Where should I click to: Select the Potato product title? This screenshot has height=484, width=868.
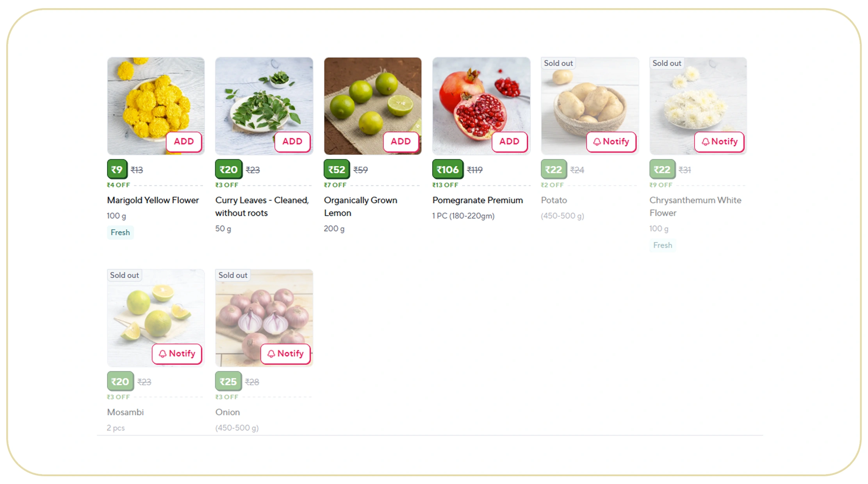tap(554, 200)
